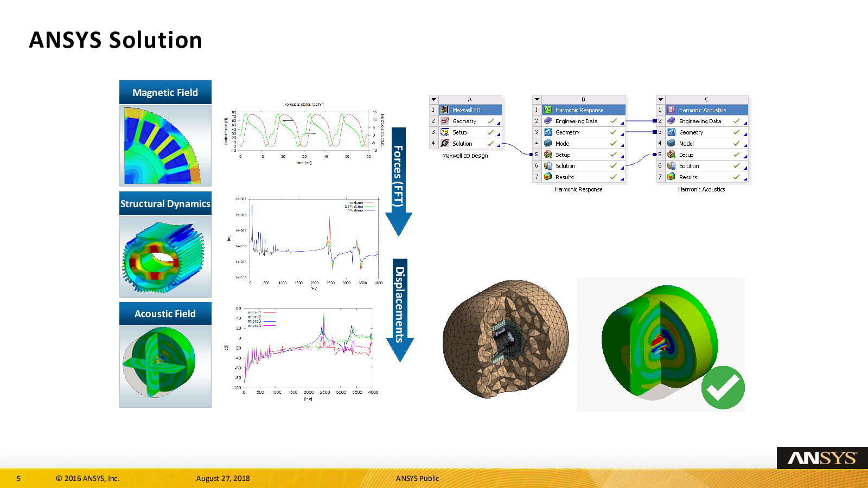Click Solution icon in Harmonic Acoustics system
This screenshot has width=868, height=488.
[672, 166]
